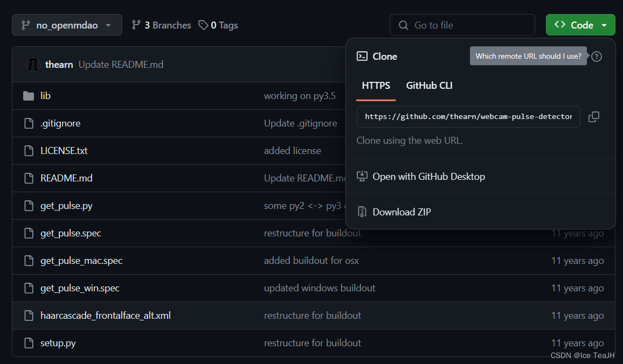Click the help question mark icon
This screenshot has width=623, height=364.
click(597, 57)
